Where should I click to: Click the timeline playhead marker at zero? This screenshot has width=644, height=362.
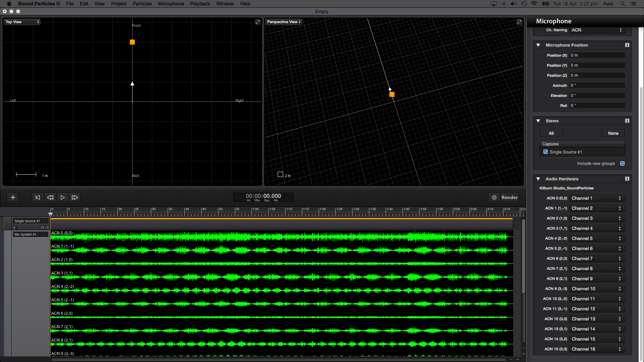coord(50,215)
